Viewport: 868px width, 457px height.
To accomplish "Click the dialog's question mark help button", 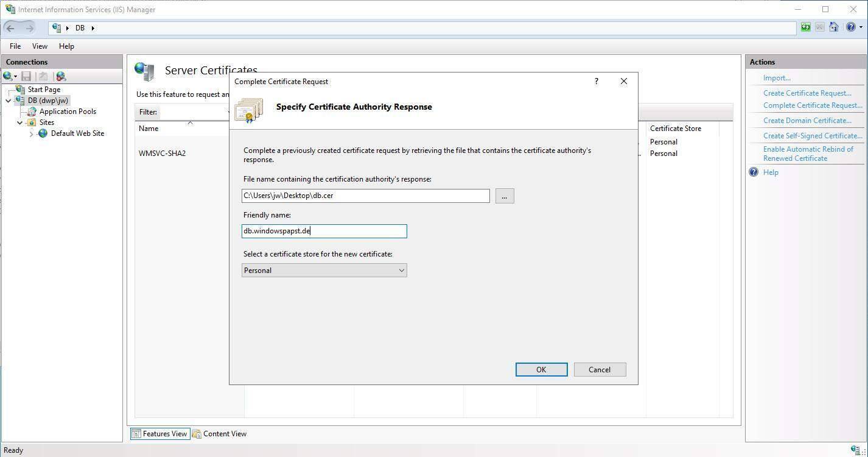I will (596, 81).
